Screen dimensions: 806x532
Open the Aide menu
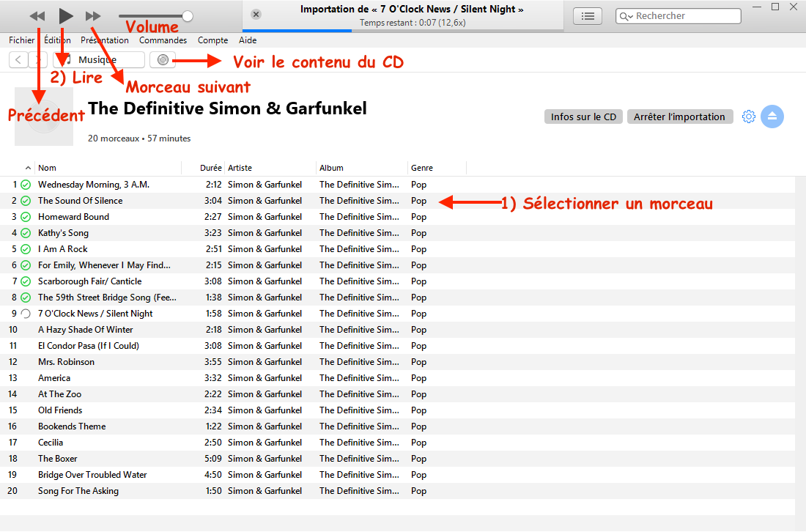(248, 40)
